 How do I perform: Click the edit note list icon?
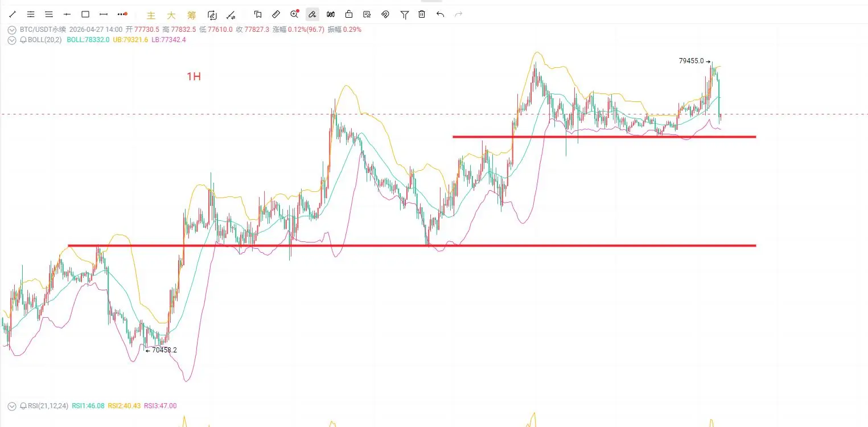point(367,14)
